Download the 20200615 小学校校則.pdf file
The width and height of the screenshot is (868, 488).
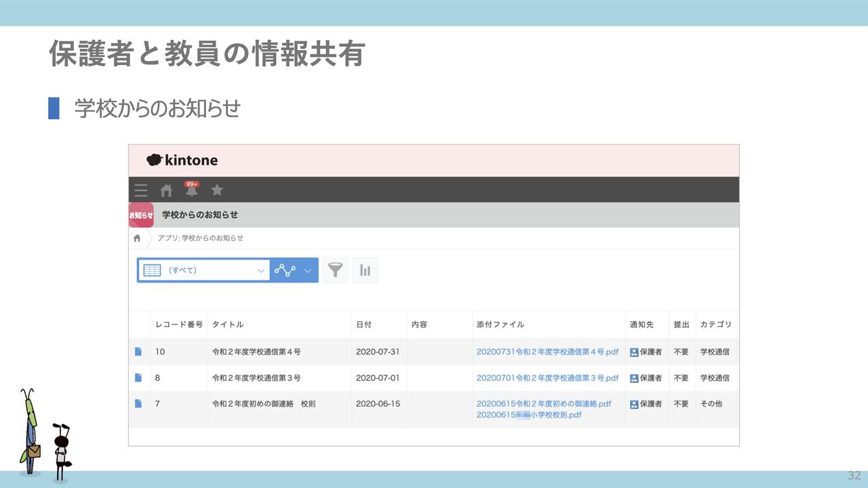[x=527, y=415]
